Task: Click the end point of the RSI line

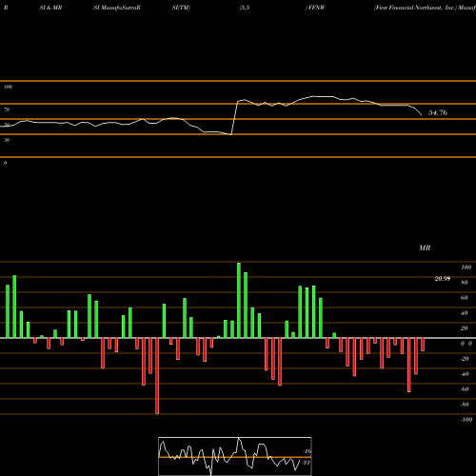Action: (422, 114)
